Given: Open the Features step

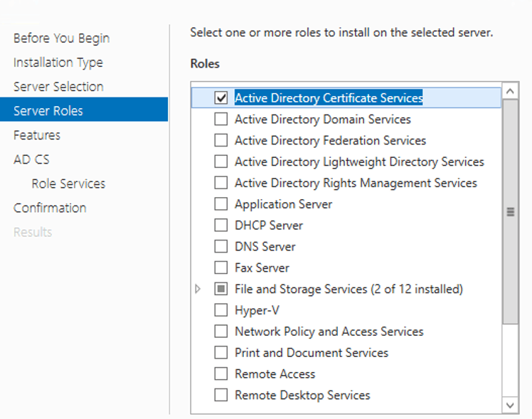Looking at the screenshot, I should [37, 135].
